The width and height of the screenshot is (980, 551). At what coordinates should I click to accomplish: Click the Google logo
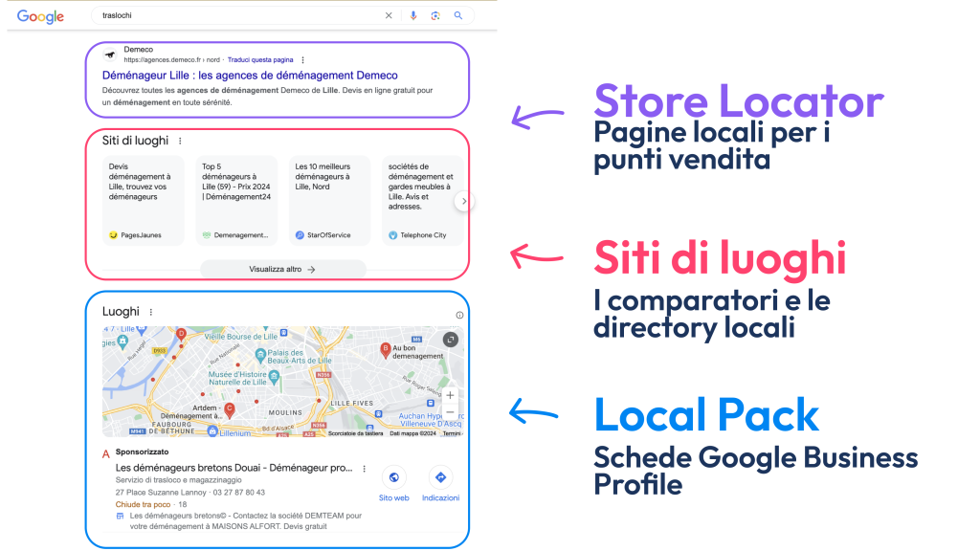[x=40, y=16]
